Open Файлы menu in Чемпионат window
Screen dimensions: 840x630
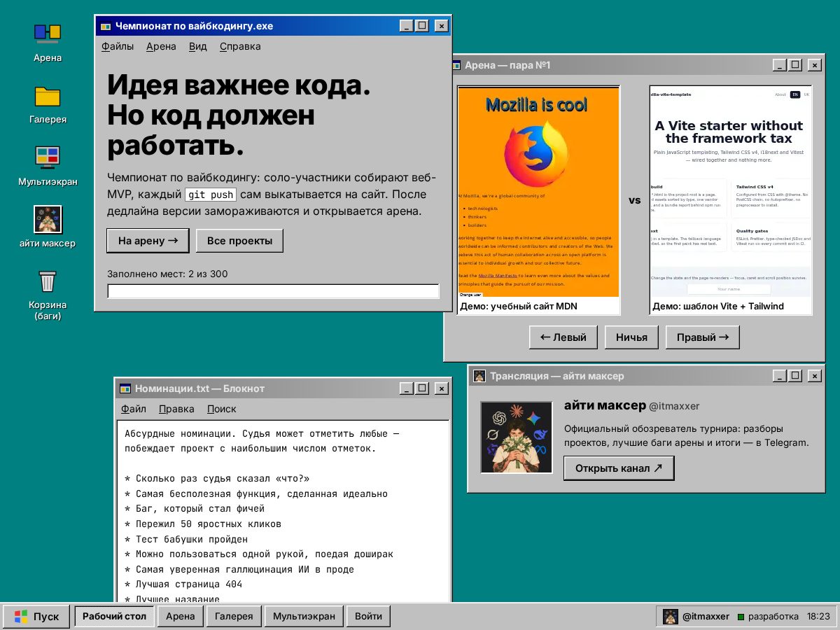pos(118,47)
